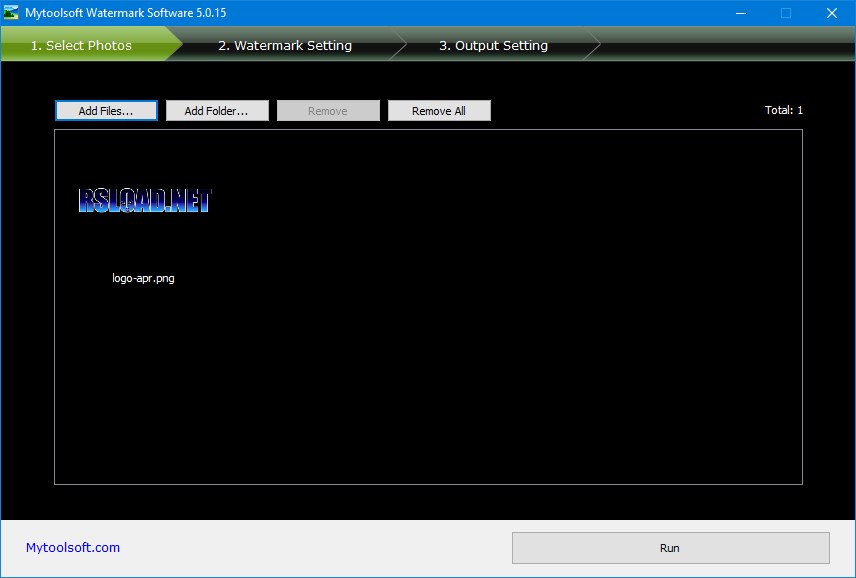
Task: Click the RSLOAD.NET preview image
Action: pyautogui.click(x=144, y=201)
